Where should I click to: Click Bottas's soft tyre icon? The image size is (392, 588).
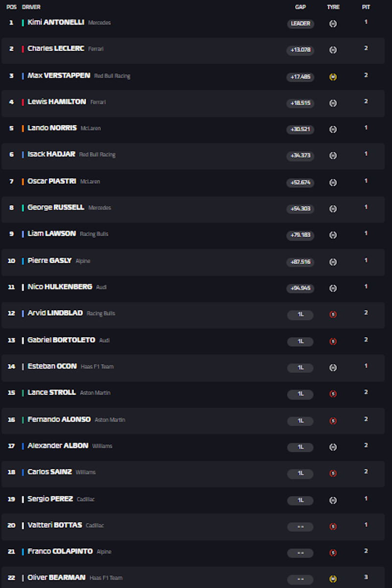pyautogui.click(x=333, y=527)
